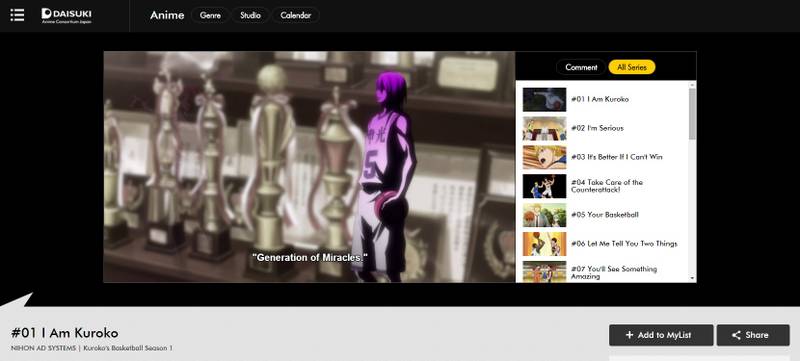Select the All Series tab

[632, 67]
